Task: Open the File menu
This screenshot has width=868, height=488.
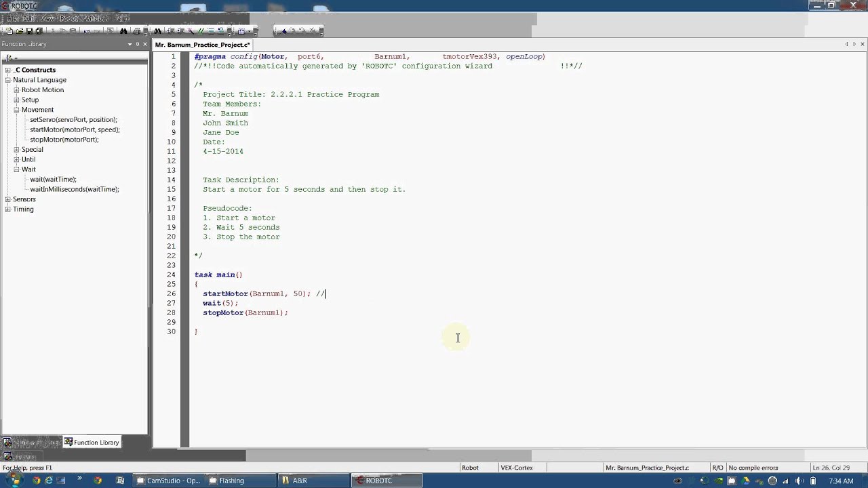Action: (12, 18)
